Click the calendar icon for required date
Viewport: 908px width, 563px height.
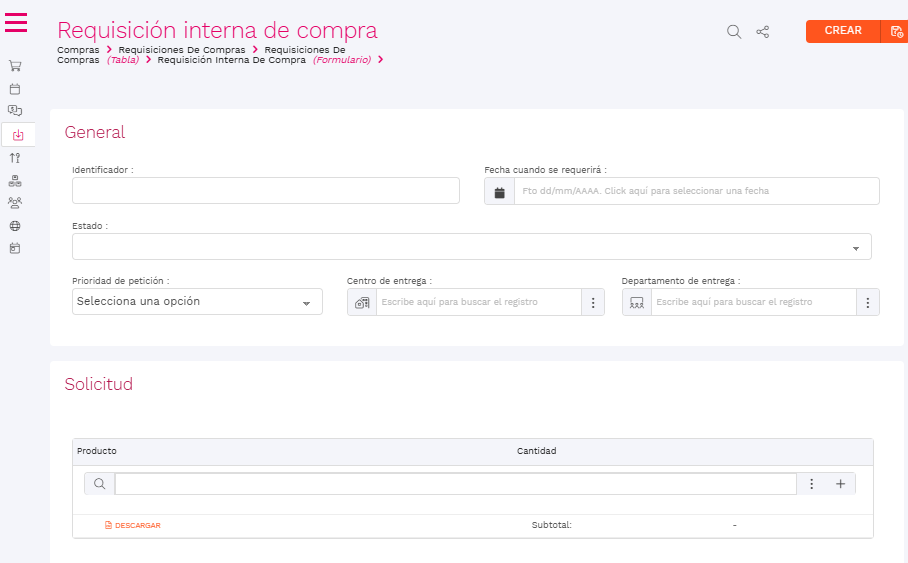point(499,191)
